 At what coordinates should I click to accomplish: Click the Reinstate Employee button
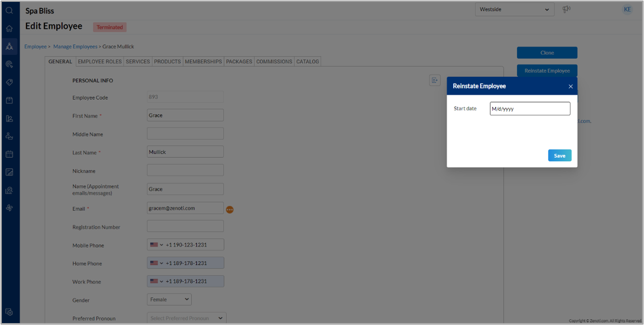pos(547,71)
